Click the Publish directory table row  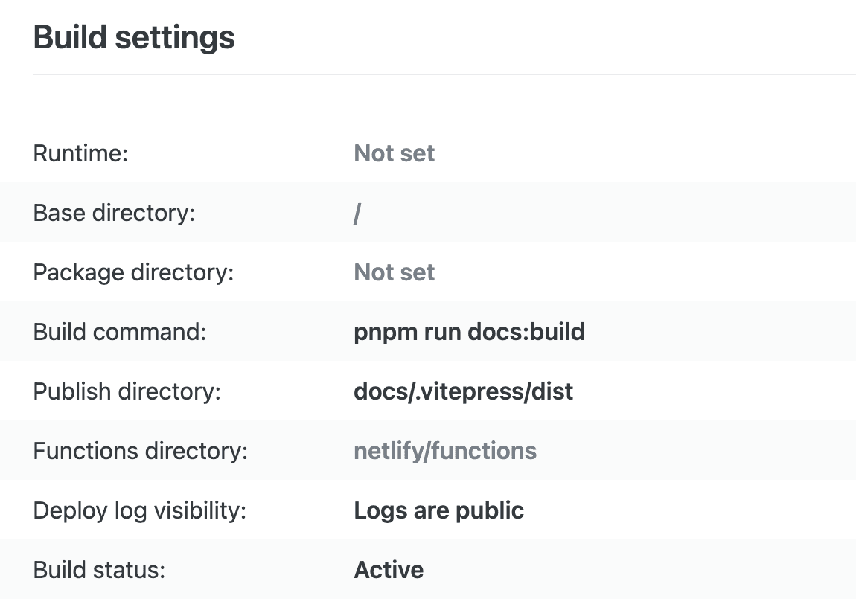pos(428,391)
